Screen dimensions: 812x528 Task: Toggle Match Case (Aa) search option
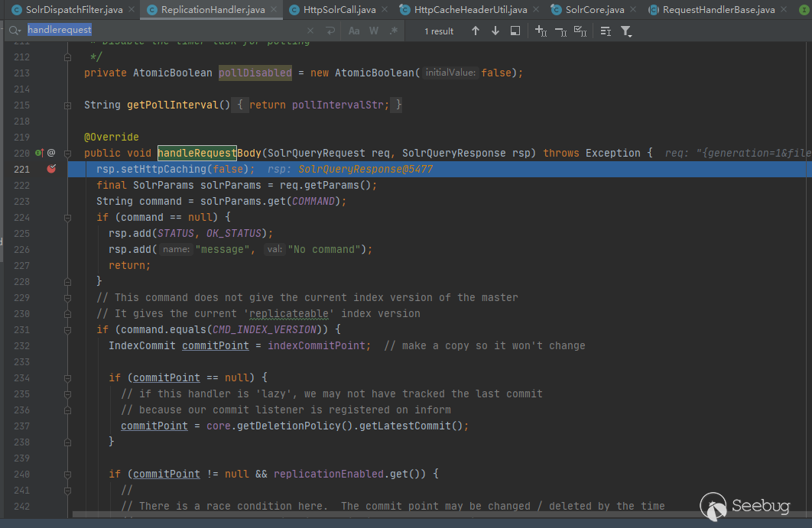(x=354, y=31)
